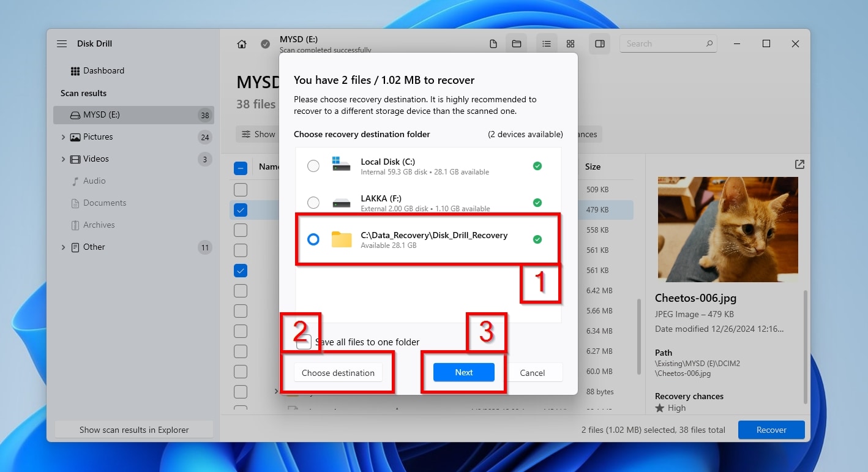Click the 5.66 MB size cell
Viewport: 868px width, 472px height.
tap(599, 311)
